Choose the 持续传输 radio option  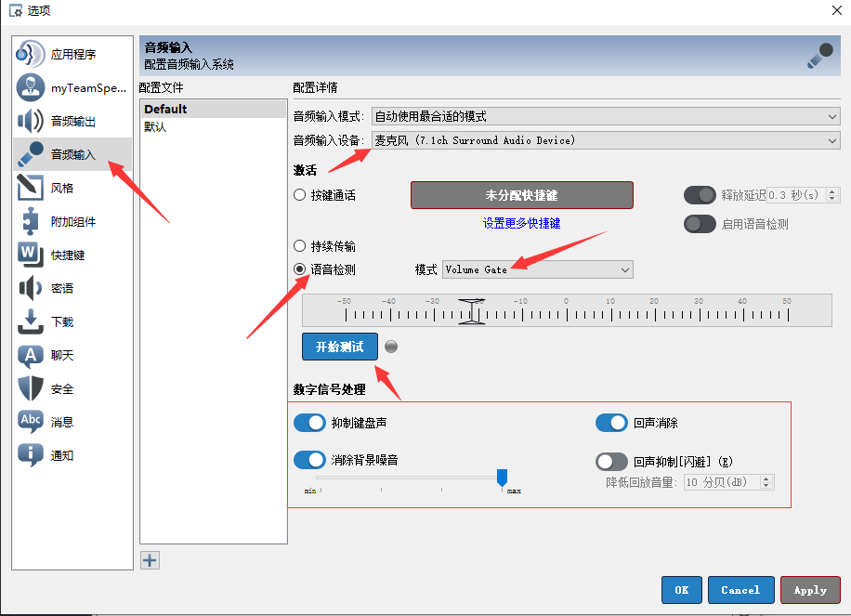click(300, 246)
